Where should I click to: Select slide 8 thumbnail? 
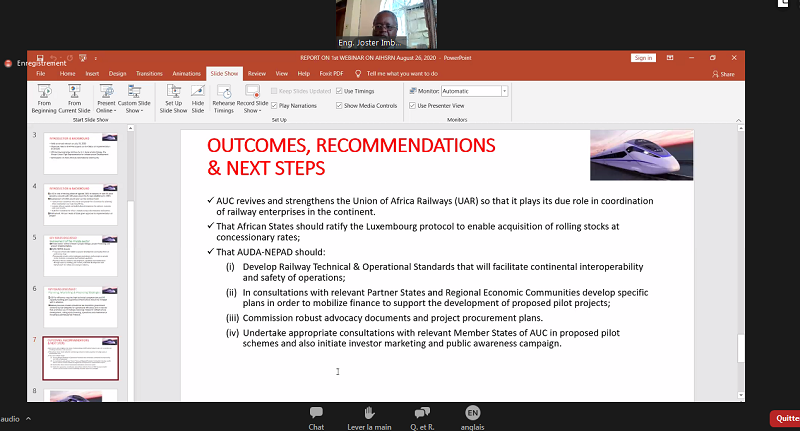81,396
